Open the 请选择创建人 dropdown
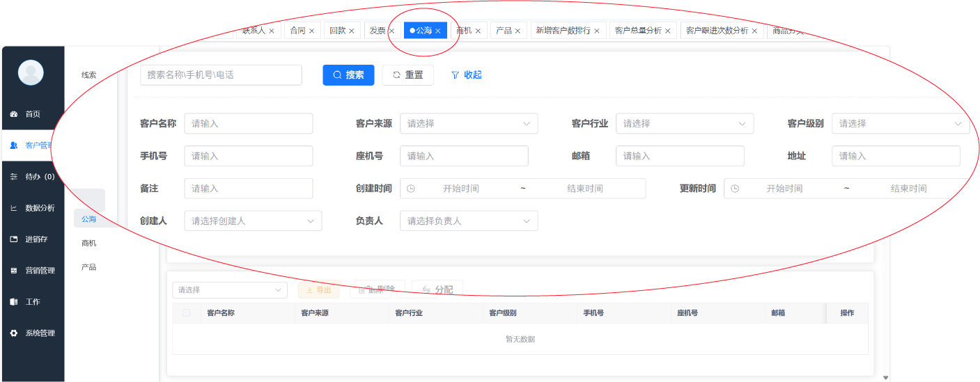Screen dimensions: 980x382 click(253, 221)
